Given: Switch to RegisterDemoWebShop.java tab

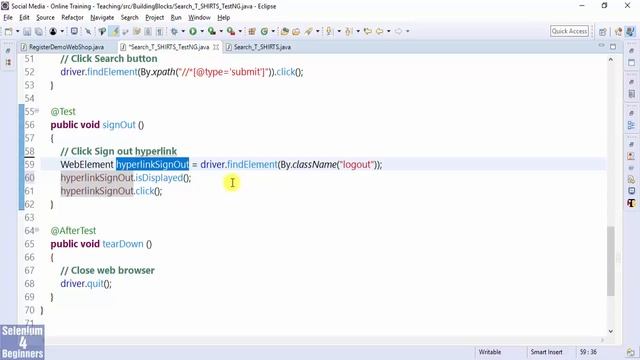Looking at the screenshot, I should coord(66,47).
